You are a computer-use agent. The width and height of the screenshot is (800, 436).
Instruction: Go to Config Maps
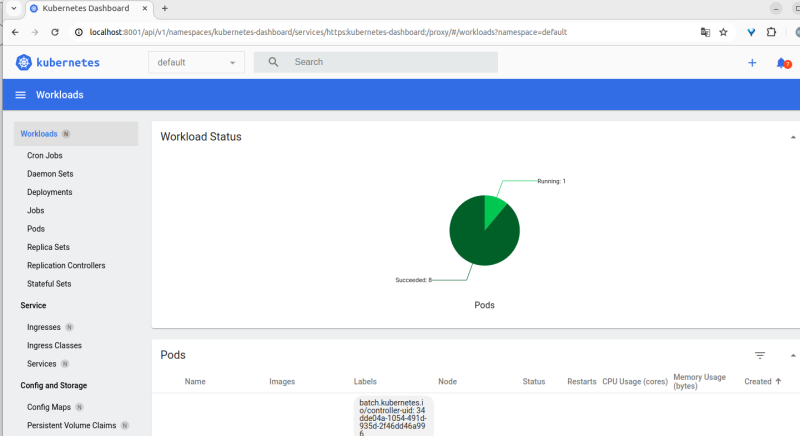(x=49, y=407)
